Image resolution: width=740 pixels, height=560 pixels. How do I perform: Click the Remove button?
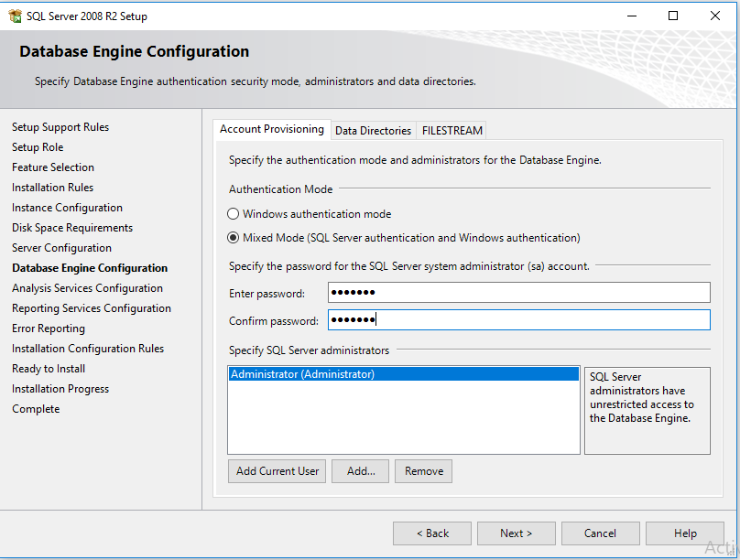click(x=424, y=471)
